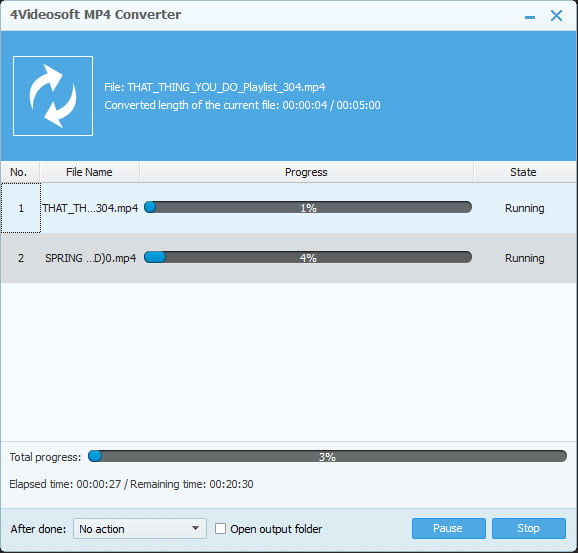Click the Progress column header
The height and width of the screenshot is (553, 578).
306,172
